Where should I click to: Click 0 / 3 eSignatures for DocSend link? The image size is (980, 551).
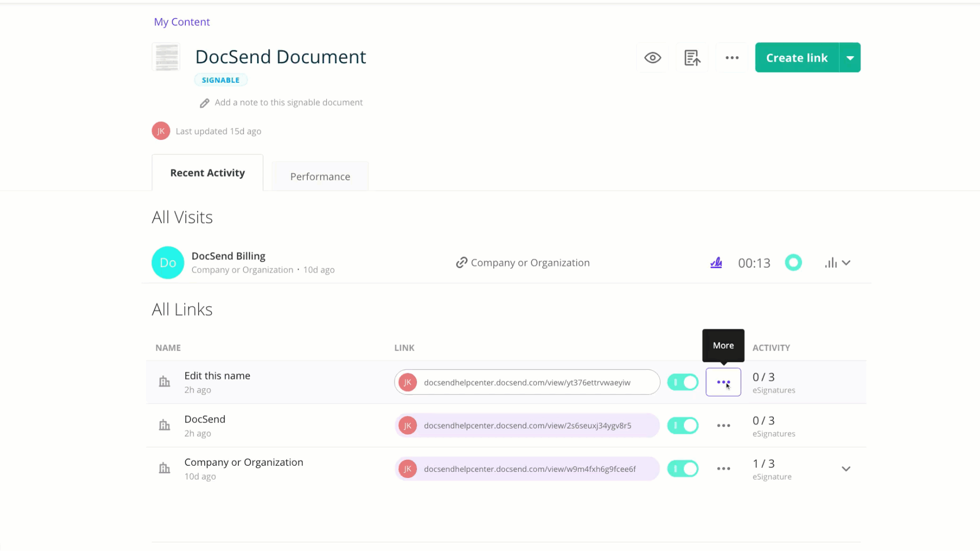coord(773,426)
